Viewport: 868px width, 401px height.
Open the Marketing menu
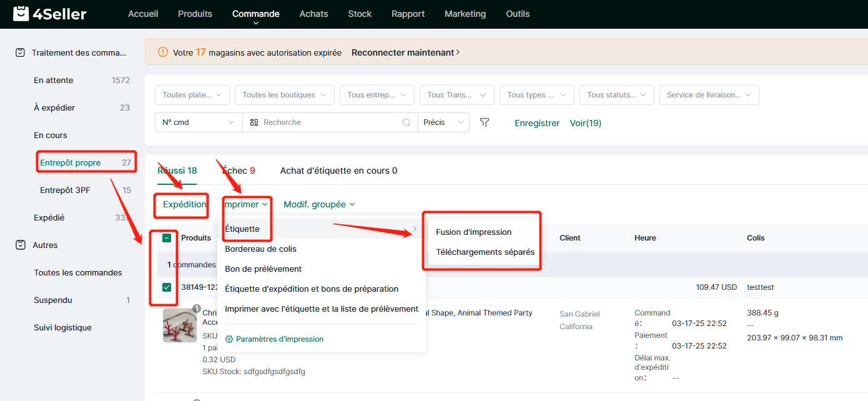point(465,14)
